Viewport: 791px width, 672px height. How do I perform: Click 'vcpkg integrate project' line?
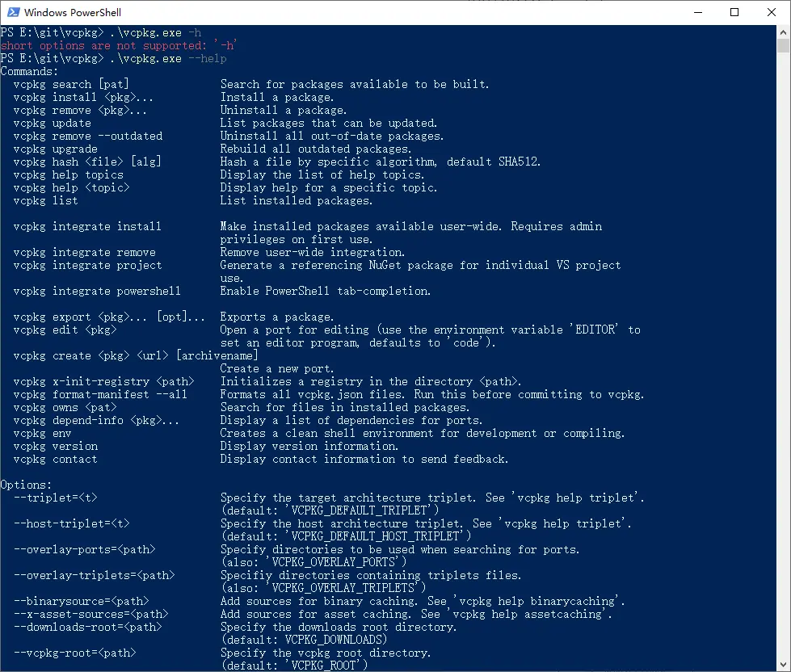click(x=88, y=265)
